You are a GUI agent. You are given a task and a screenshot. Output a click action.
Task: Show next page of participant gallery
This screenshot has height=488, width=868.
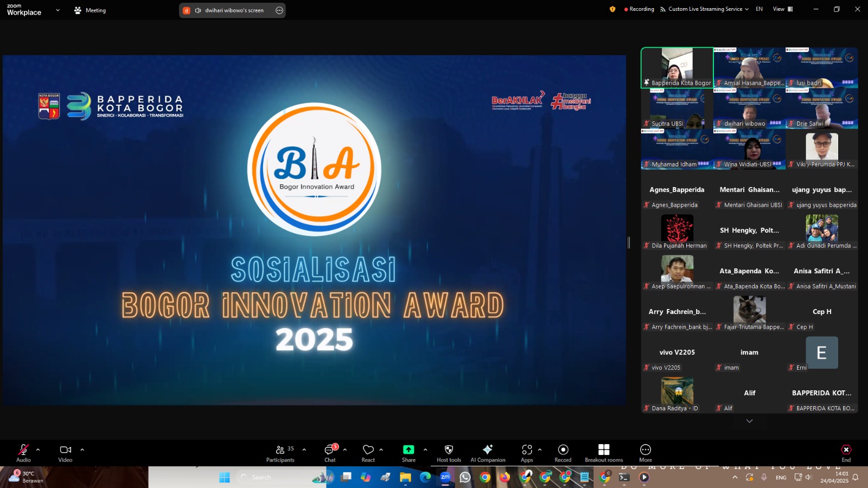[x=749, y=421]
